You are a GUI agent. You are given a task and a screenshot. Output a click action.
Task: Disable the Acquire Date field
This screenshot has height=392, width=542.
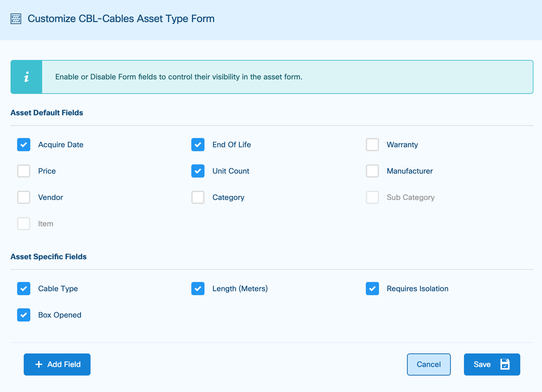pyautogui.click(x=23, y=145)
